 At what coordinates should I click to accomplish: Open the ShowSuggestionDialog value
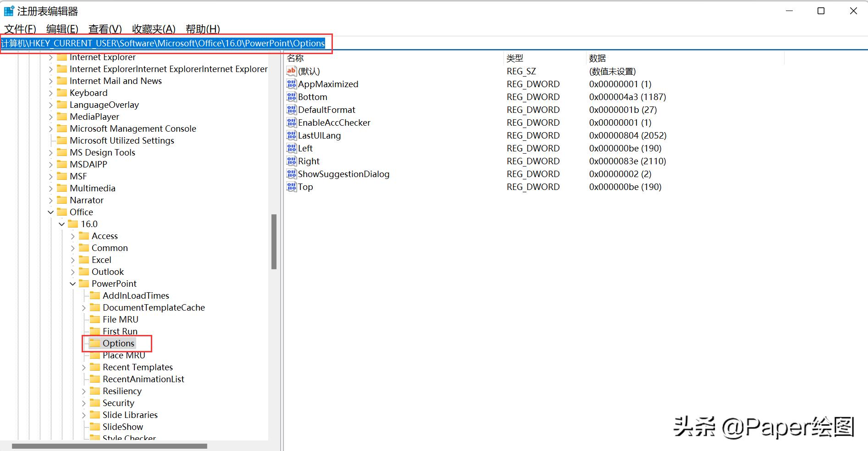click(x=343, y=174)
